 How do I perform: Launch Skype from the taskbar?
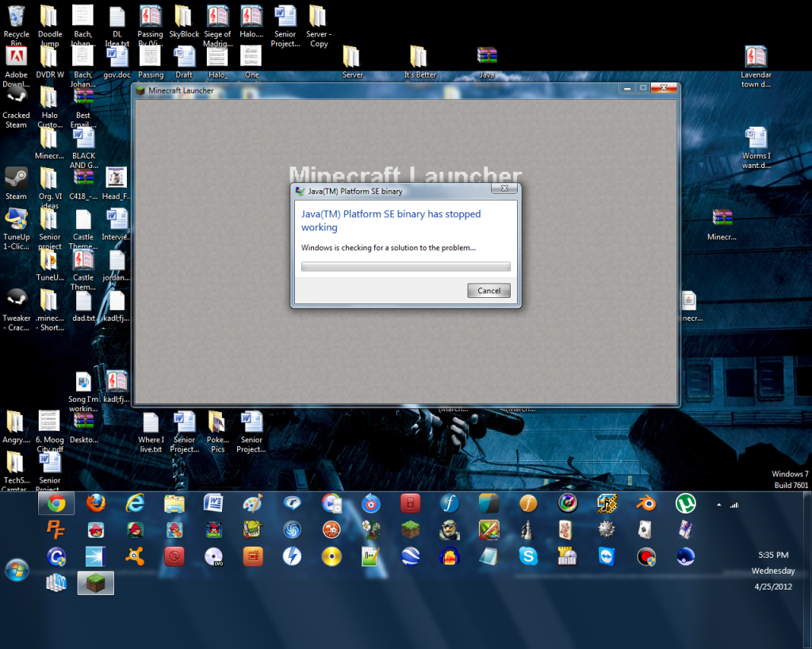[527, 556]
